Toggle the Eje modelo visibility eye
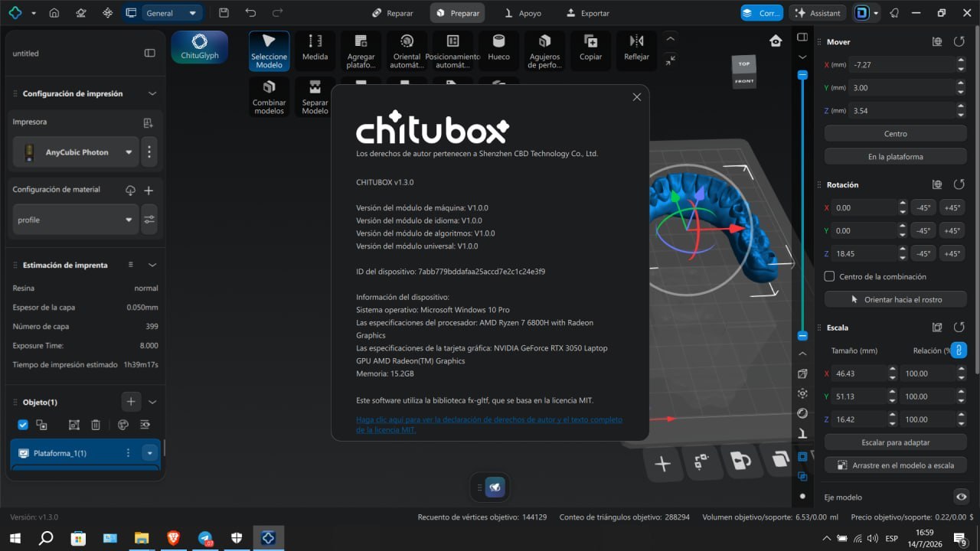 click(x=962, y=497)
